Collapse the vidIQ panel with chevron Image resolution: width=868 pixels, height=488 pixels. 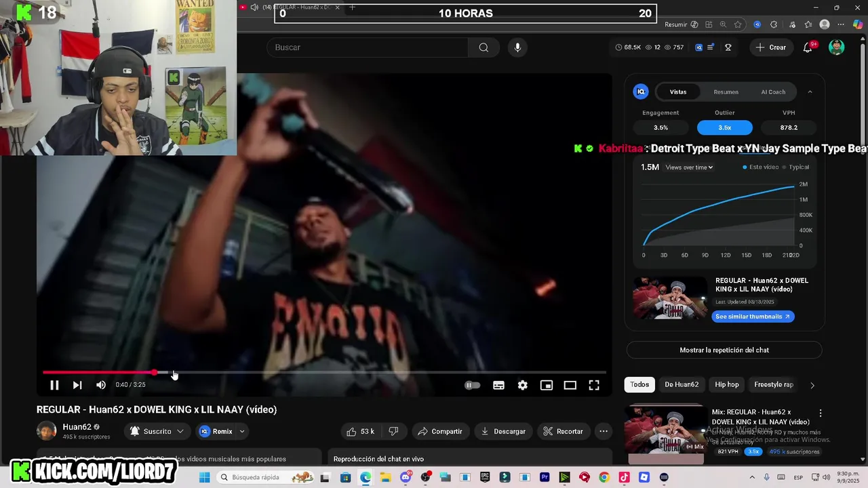click(x=810, y=91)
